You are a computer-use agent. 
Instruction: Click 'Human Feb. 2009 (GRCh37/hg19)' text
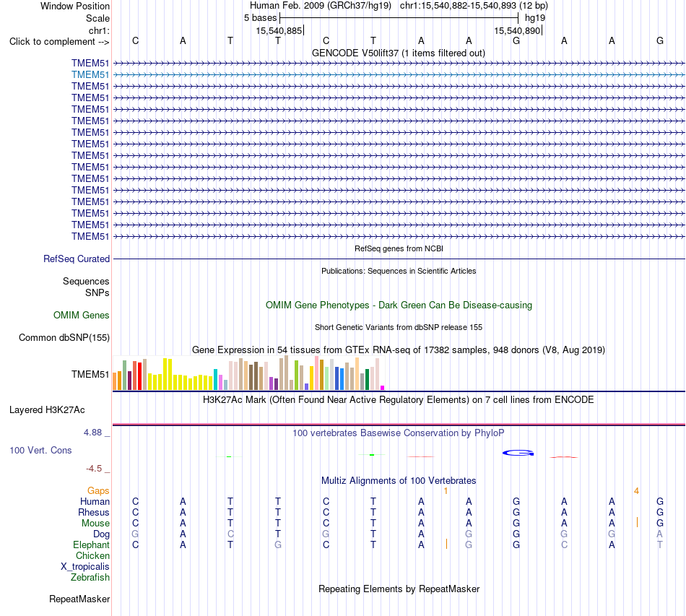point(320,6)
